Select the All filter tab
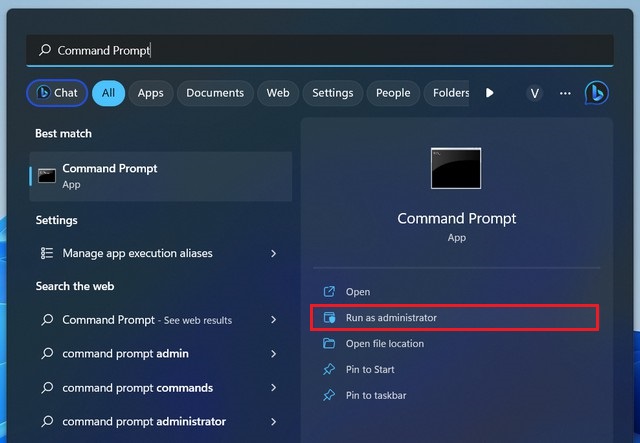Screen dimensions: 640x443 [108, 93]
